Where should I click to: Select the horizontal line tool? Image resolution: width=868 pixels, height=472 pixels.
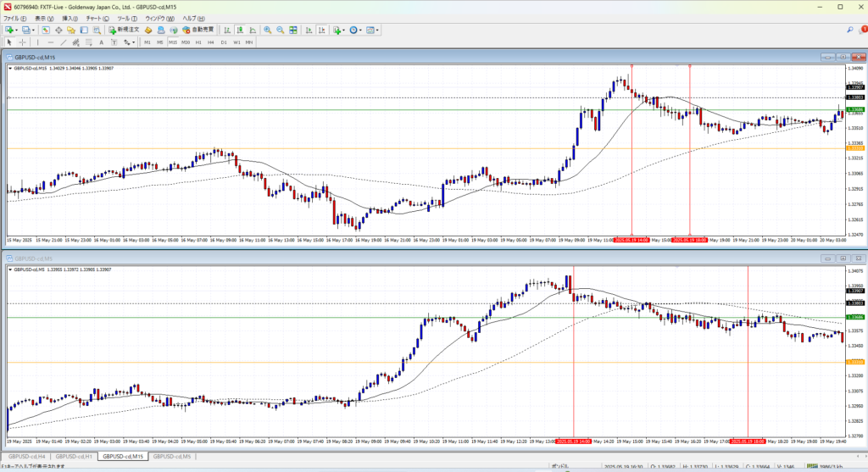[x=51, y=42]
